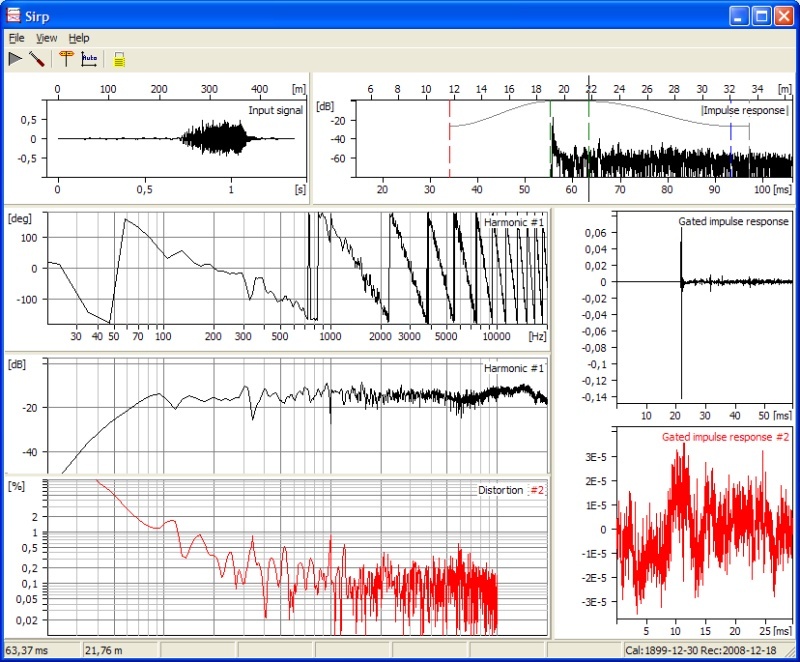The image size is (800, 662).
Task: Click the '-0,14' value on gated impulse axis
Action: click(x=595, y=397)
